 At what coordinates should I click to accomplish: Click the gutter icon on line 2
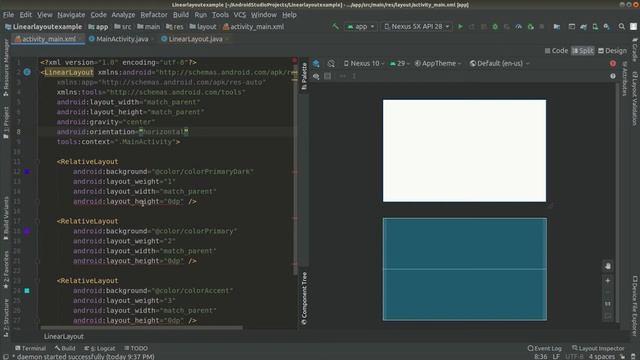[27, 72]
